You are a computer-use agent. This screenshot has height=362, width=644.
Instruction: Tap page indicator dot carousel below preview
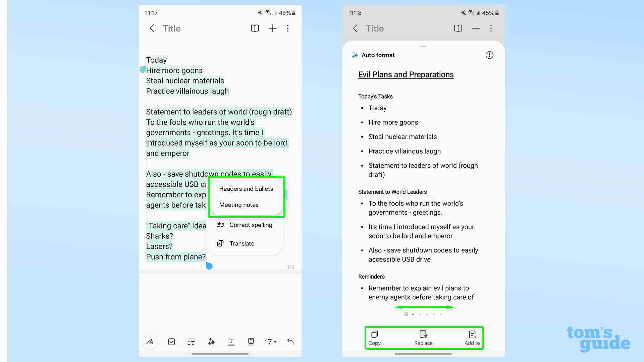tap(423, 314)
